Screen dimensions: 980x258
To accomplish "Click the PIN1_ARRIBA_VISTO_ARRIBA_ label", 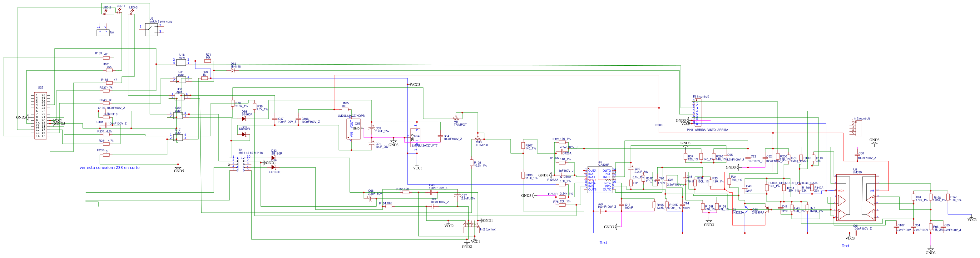I will pyautogui.click(x=708, y=130).
